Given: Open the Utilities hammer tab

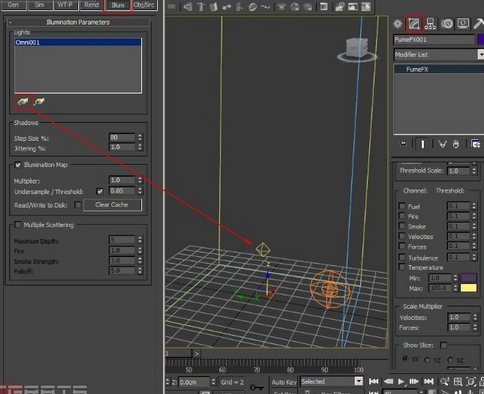Looking at the screenshot, I should click(x=479, y=24).
